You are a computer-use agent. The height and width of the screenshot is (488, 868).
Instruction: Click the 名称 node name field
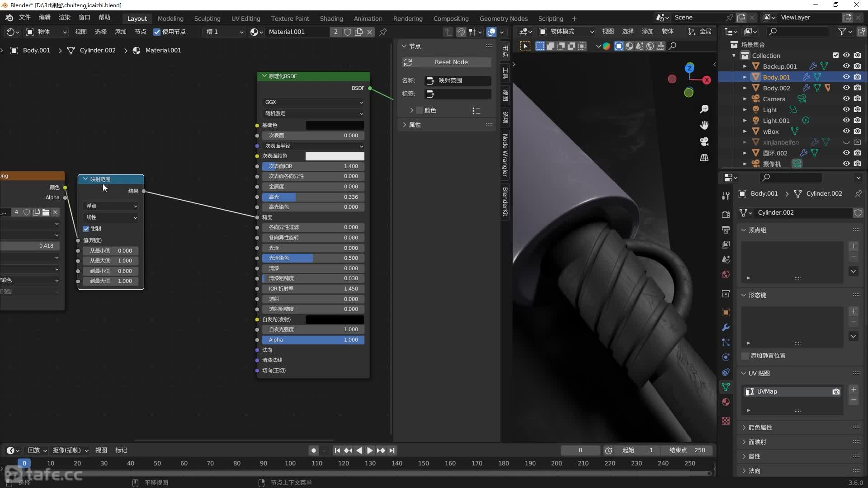coord(458,80)
